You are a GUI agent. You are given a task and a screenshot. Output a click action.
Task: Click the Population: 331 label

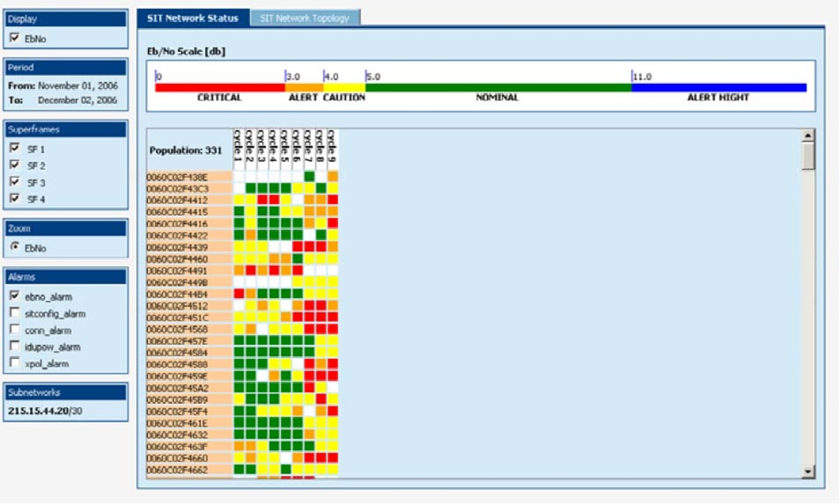pyautogui.click(x=185, y=150)
